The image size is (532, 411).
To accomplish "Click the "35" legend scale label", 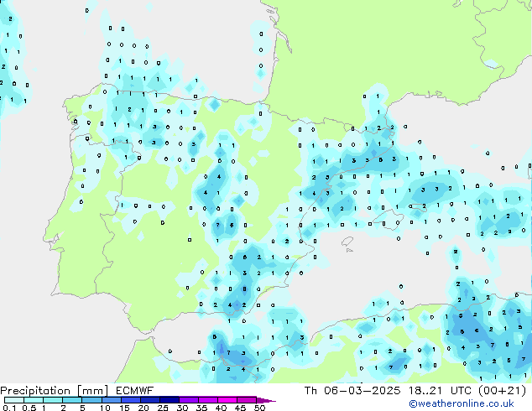I will coord(201,408).
